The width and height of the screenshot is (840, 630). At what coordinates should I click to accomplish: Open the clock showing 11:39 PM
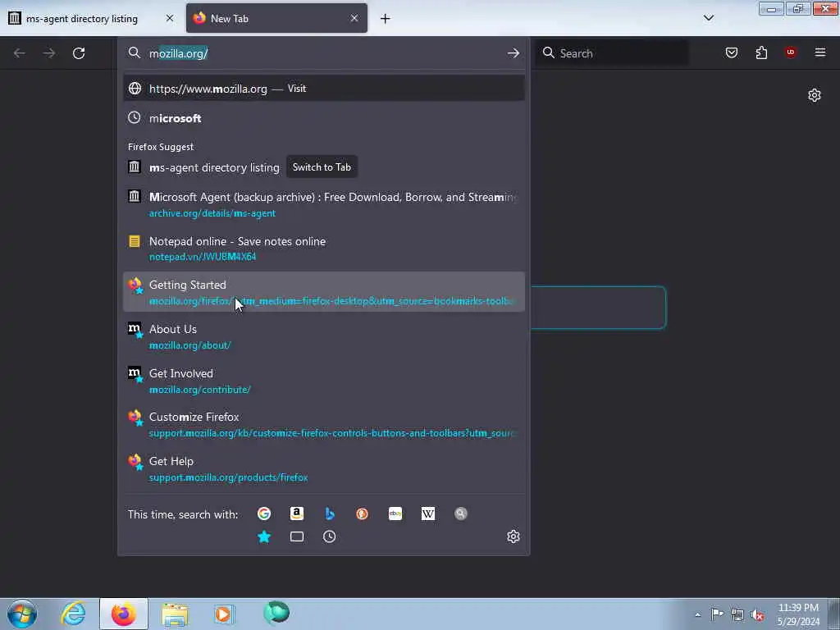click(x=798, y=614)
